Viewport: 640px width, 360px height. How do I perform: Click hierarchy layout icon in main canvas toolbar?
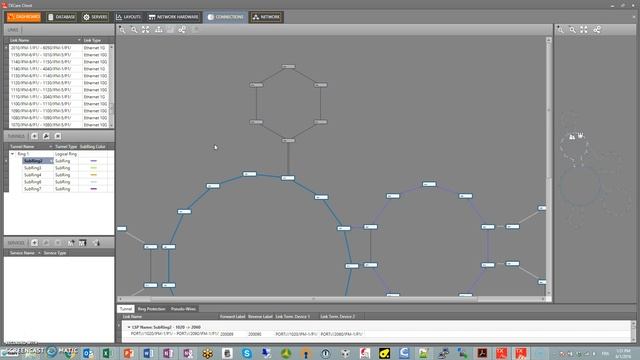tap(158, 29)
